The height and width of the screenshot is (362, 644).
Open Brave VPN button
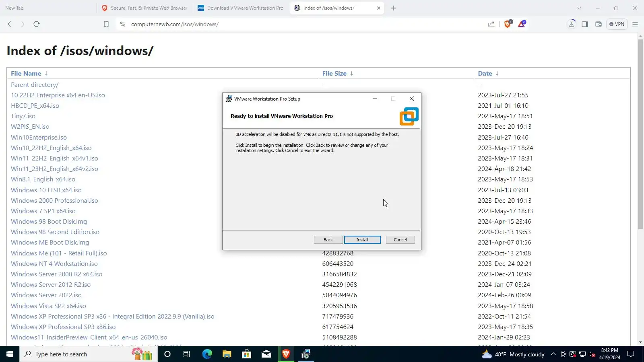(x=617, y=24)
